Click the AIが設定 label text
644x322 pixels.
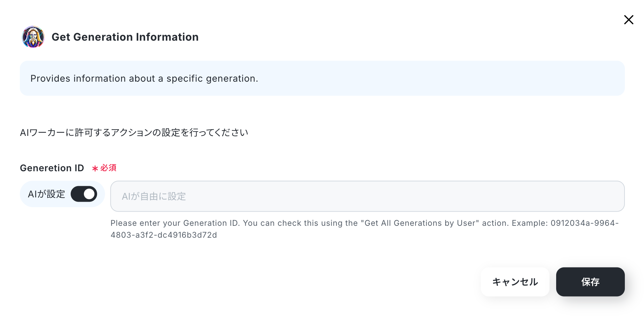point(47,194)
